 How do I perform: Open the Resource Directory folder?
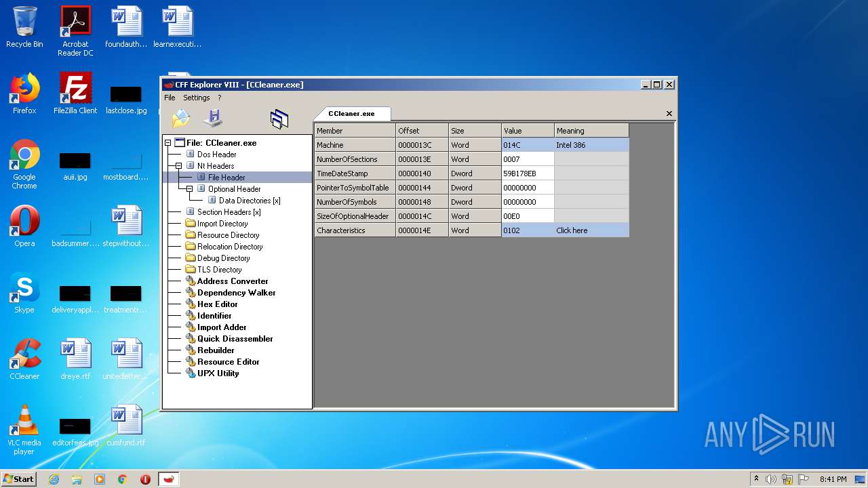228,235
